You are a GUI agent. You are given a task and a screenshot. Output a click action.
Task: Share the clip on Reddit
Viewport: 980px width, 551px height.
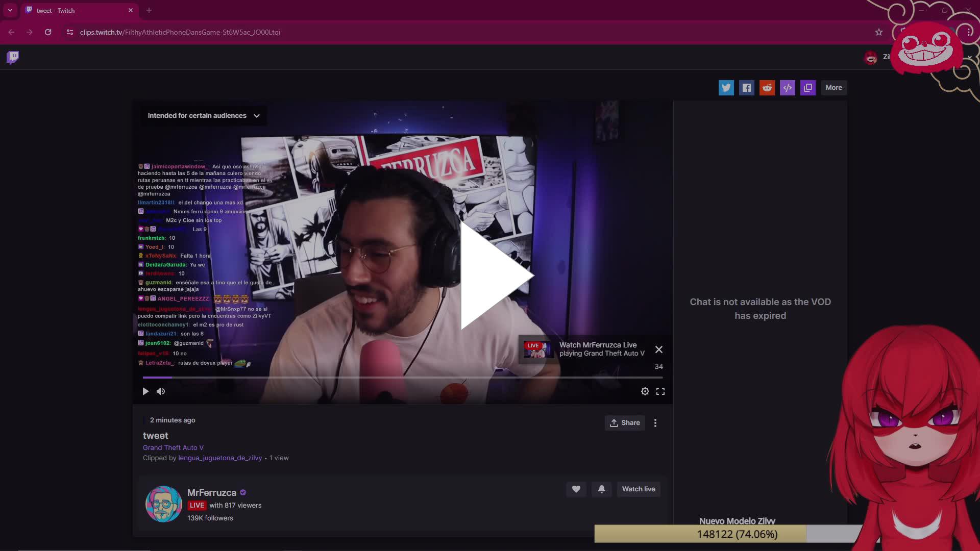pyautogui.click(x=767, y=87)
